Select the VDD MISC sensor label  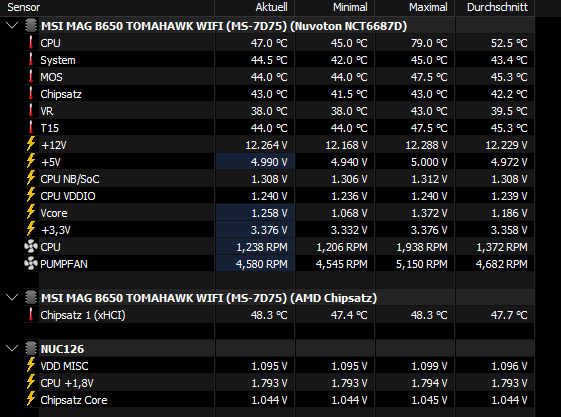(x=64, y=366)
